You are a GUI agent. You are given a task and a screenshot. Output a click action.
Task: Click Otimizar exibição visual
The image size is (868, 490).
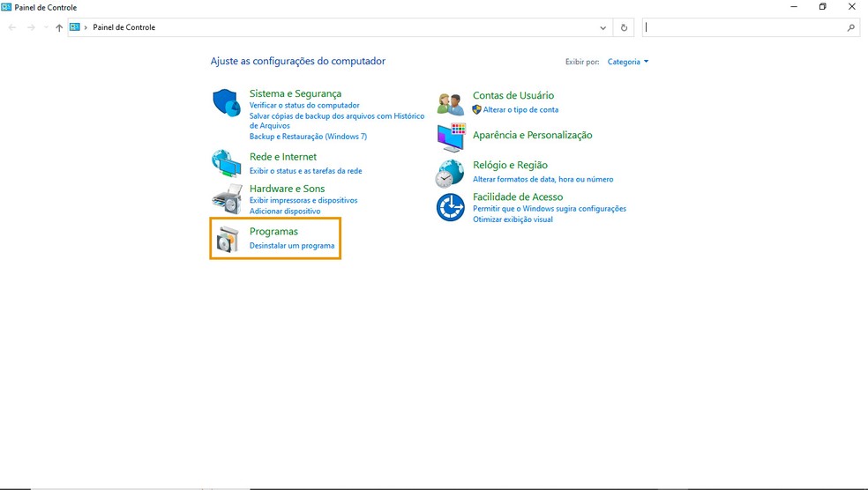(x=513, y=219)
